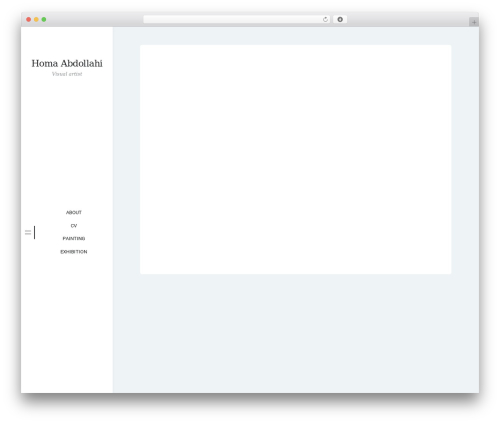The width and height of the screenshot is (500, 423).
Task: Open a new tab with plus button
Action: [474, 22]
